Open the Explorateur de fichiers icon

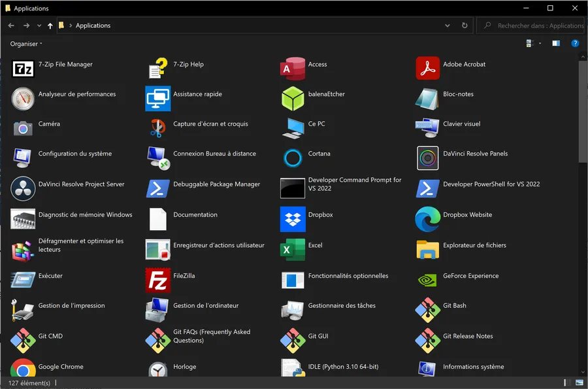pyautogui.click(x=427, y=250)
